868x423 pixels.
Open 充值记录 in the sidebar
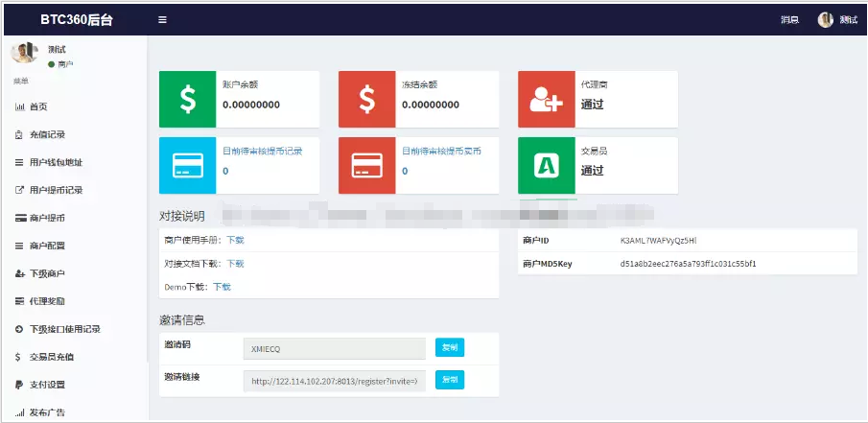tap(47, 134)
